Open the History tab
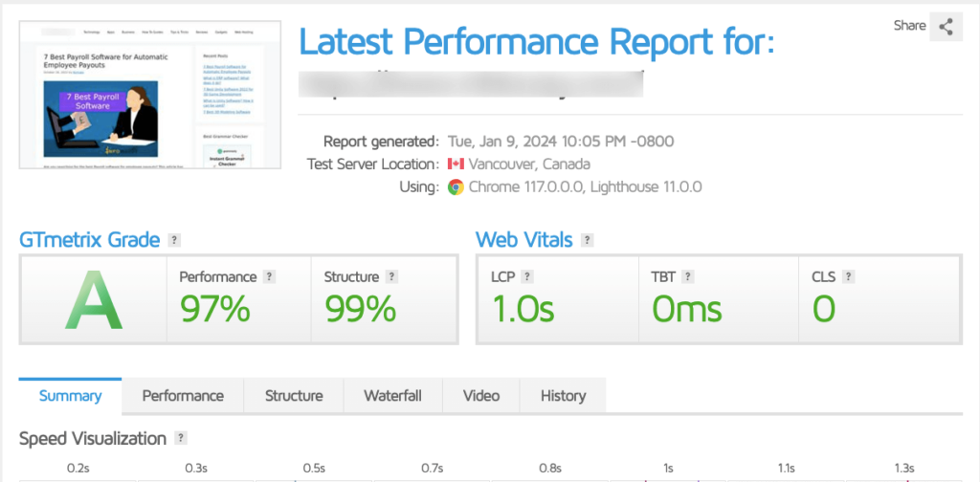 point(563,396)
